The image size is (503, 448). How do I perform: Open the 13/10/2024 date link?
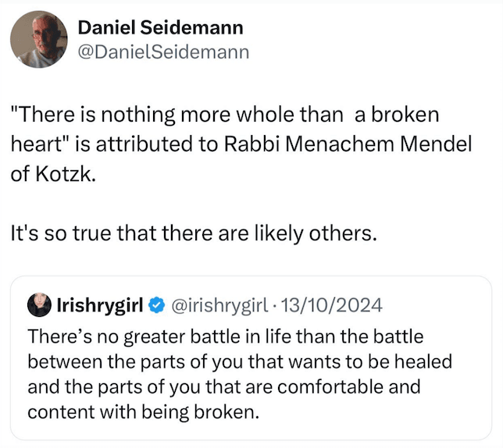332,305
